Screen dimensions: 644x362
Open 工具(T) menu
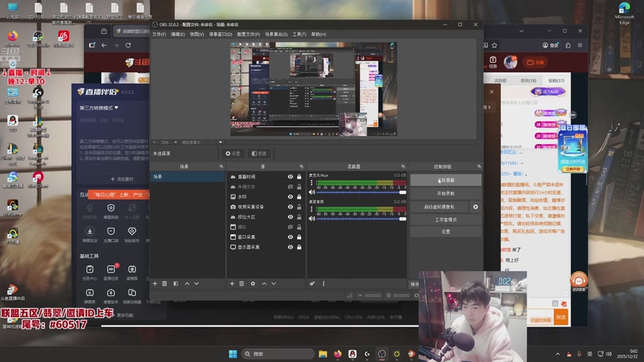point(299,35)
